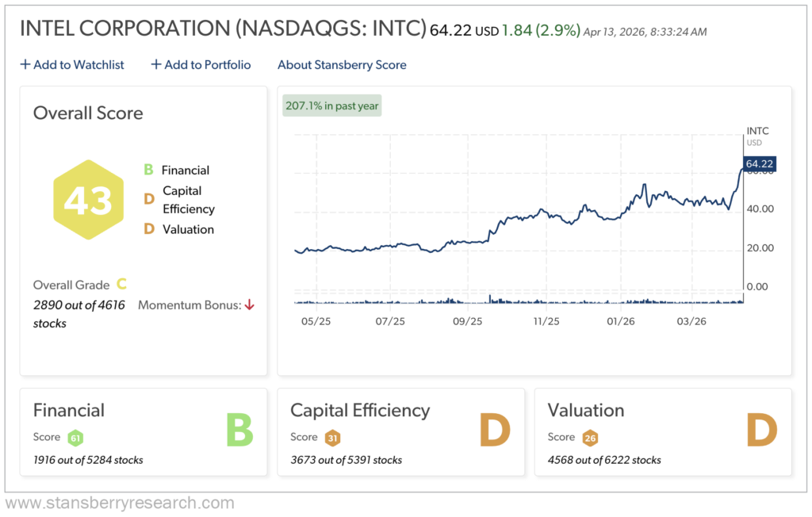
Task: Click the Overall Grade C letter
Action: [x=121, y=284]
